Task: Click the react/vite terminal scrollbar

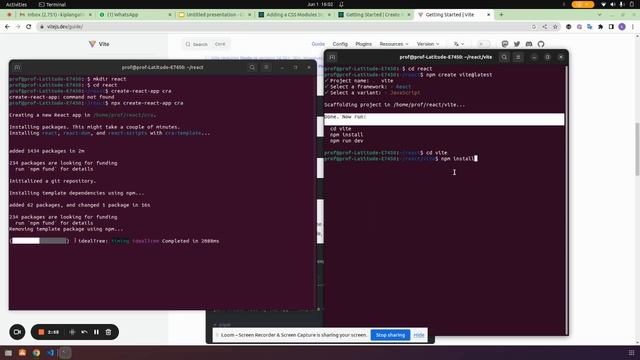Action: click(566, 200)
